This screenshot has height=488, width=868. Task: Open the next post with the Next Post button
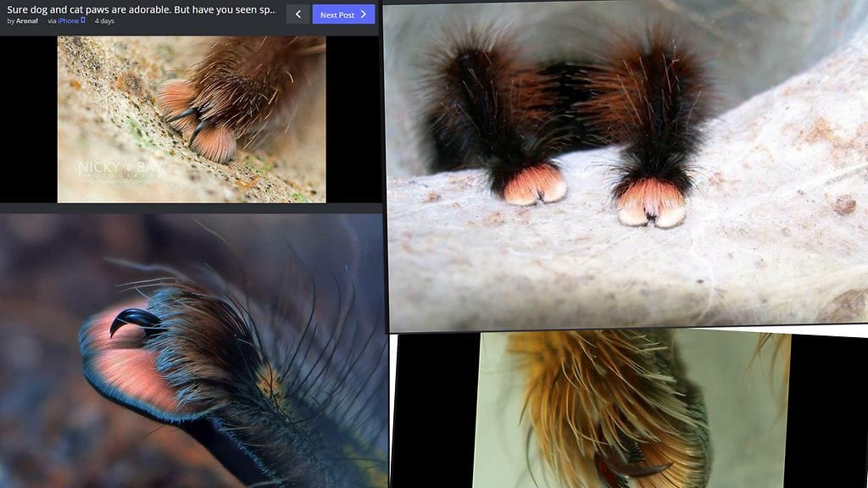click(343, 14)
